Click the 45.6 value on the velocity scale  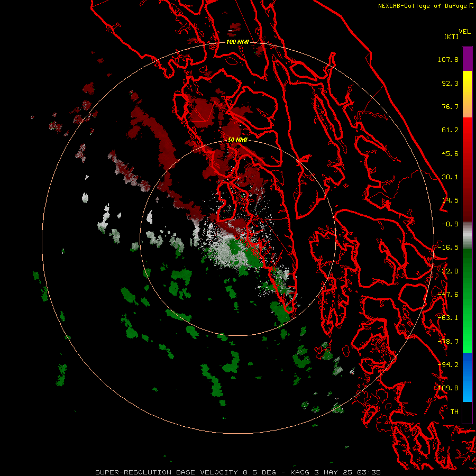(x=450, y=153)
